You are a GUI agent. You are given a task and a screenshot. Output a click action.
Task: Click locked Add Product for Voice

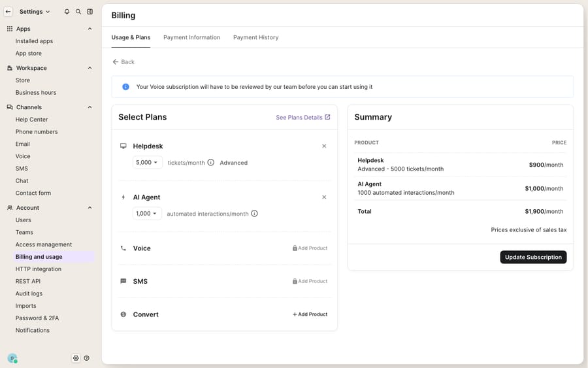coord(310,248)
